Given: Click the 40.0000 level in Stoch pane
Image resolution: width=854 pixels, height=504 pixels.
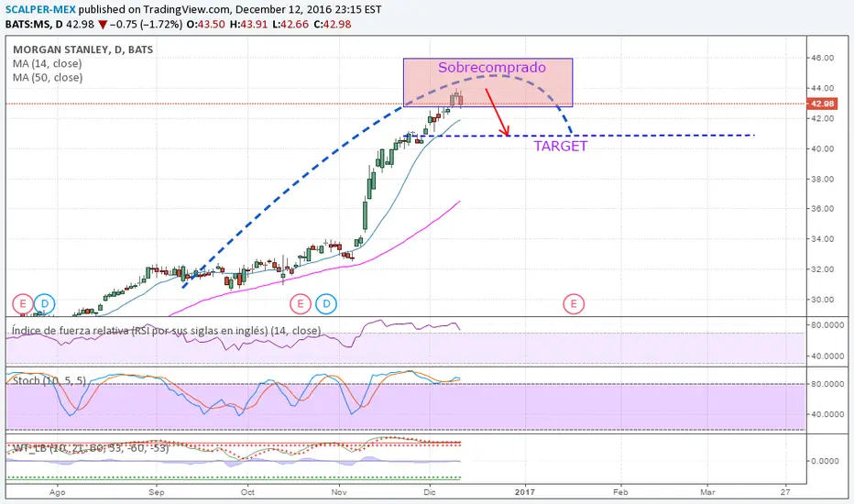Looking at the screenshot, I should 827,414.
